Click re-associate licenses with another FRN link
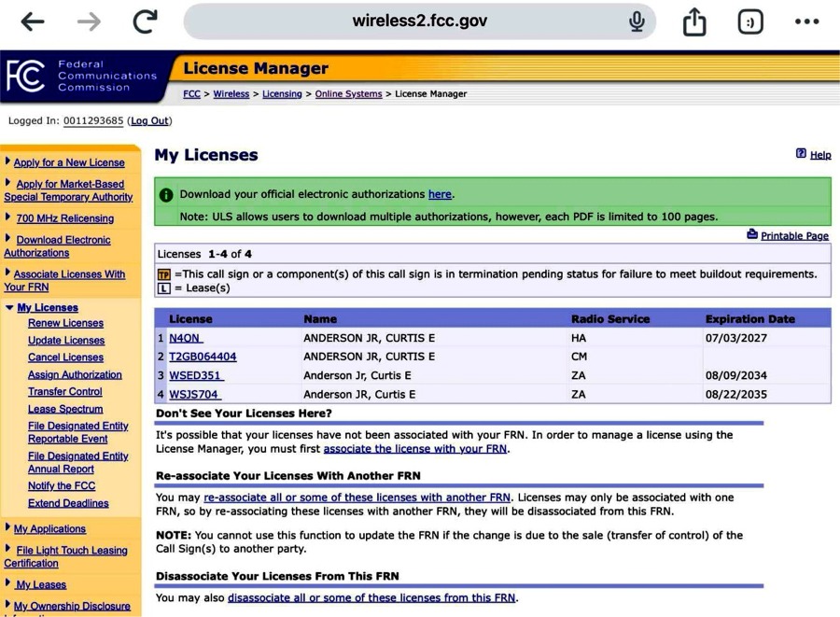 click(357, 498)
